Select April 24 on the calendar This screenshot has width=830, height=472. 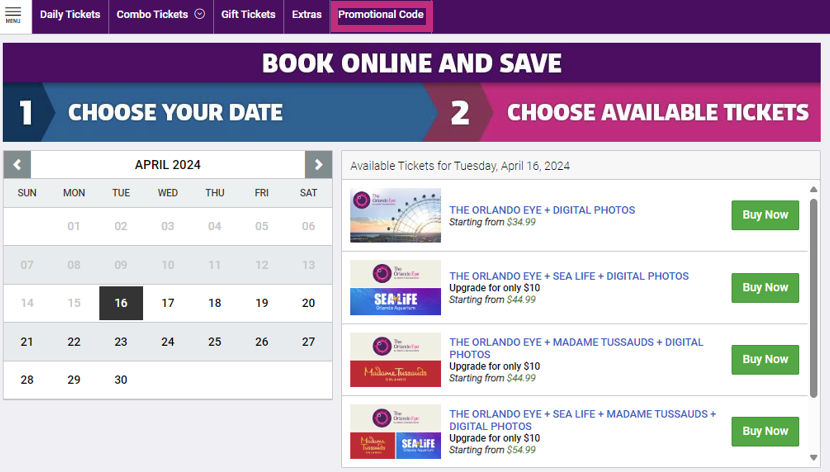(168, 342)
